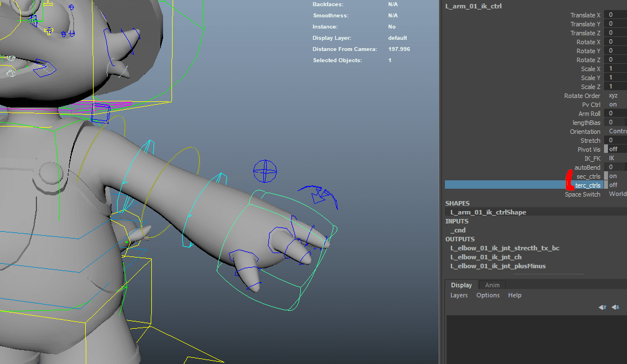
Task: Click the lengthBias value field
Action: tap(615, 122)
